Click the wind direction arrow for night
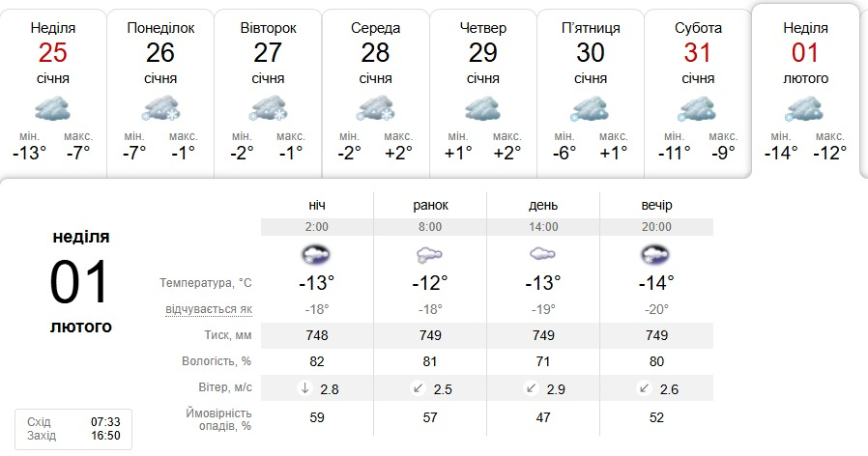The height and width of the screenshot is (456, 868). pos(304,389)
